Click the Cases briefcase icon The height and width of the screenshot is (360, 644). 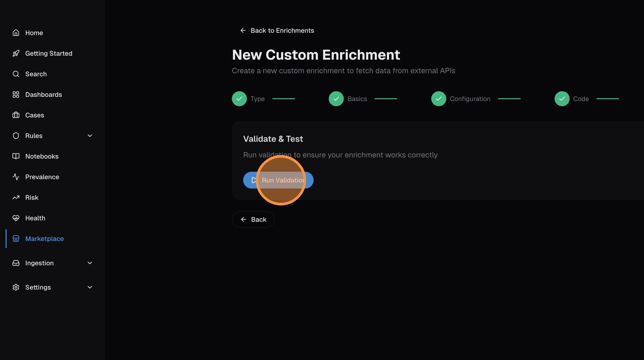[x=16, y=115]
